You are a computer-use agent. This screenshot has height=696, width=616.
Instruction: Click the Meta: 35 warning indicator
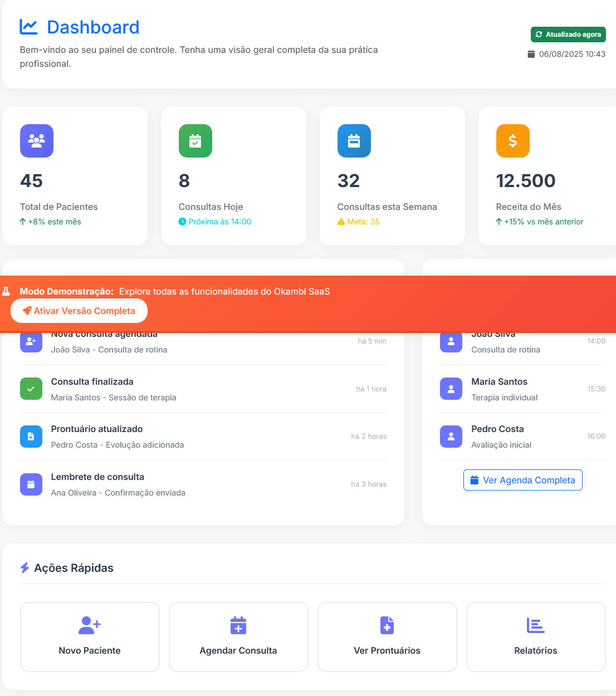pyautogui.click(x=358, y=221)
